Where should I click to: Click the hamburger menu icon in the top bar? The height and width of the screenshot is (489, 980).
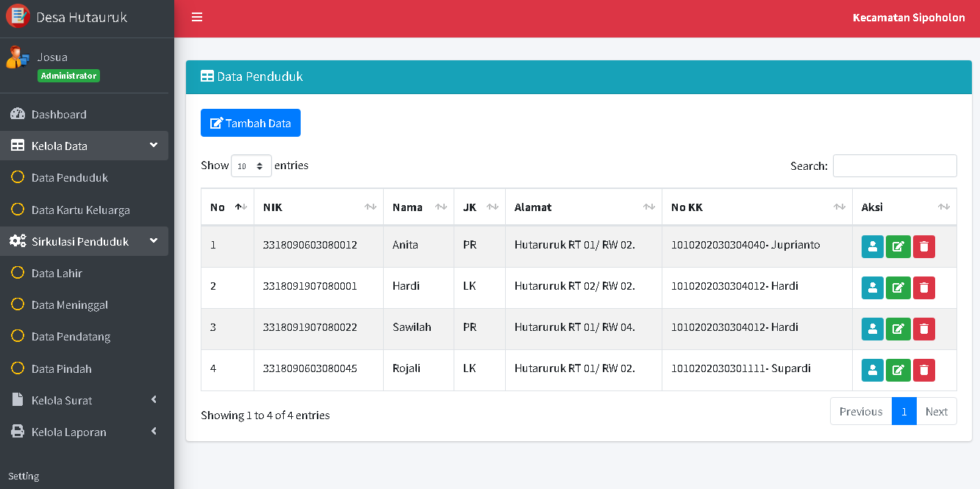[197, 18]
